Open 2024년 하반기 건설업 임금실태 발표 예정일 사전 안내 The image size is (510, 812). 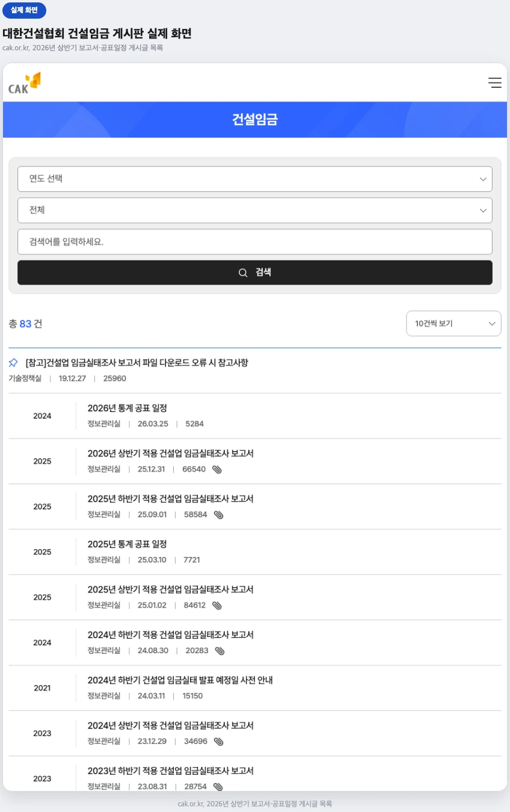tap(180, 680)
